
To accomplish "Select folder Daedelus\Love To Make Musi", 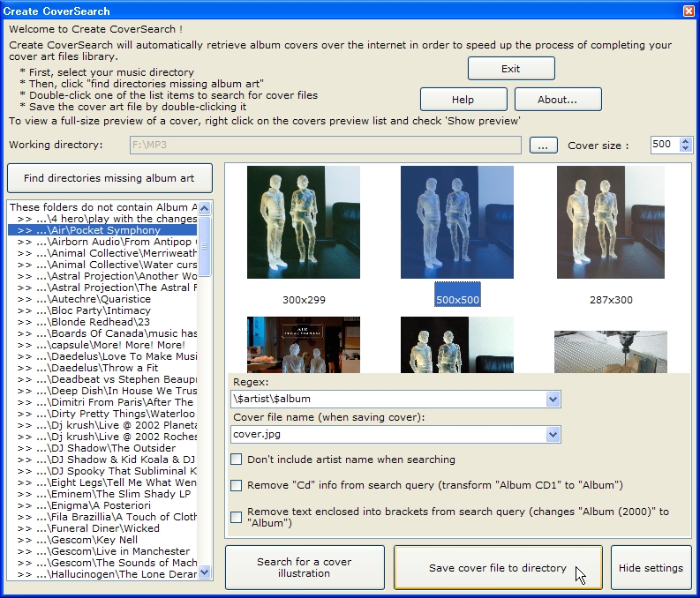I will (102, 356).
